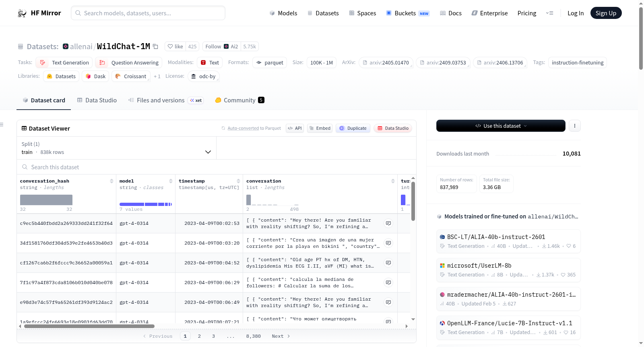Expand the additional navigation menu icon
The height and width of the screenshot is (347, 644).
coord(549,13)
